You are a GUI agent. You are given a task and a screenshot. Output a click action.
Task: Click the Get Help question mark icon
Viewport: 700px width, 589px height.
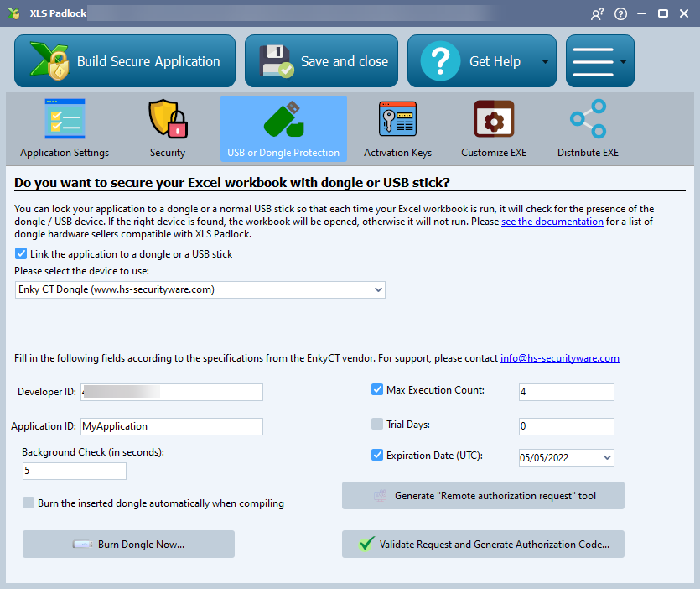[440, 61]
